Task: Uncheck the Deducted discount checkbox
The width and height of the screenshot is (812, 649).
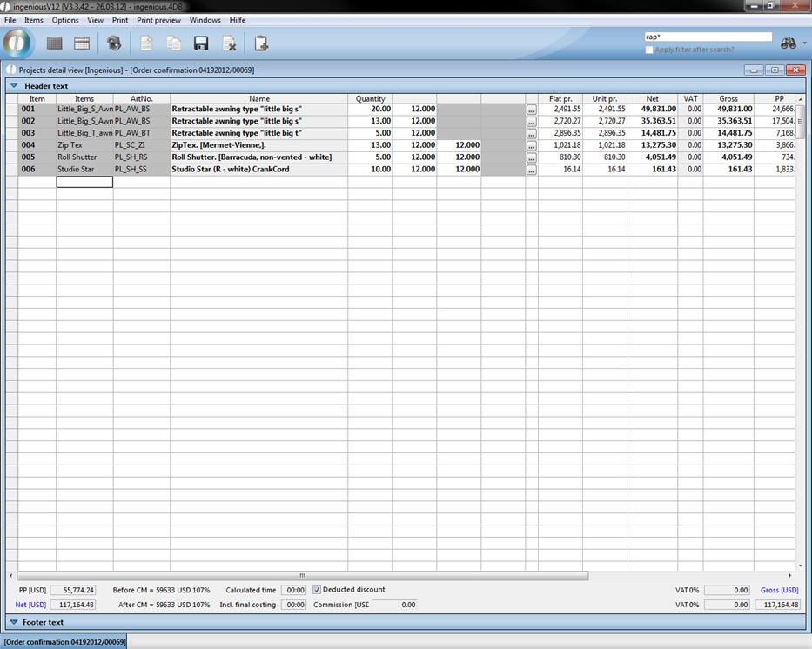Action: (x=317, y=590)
